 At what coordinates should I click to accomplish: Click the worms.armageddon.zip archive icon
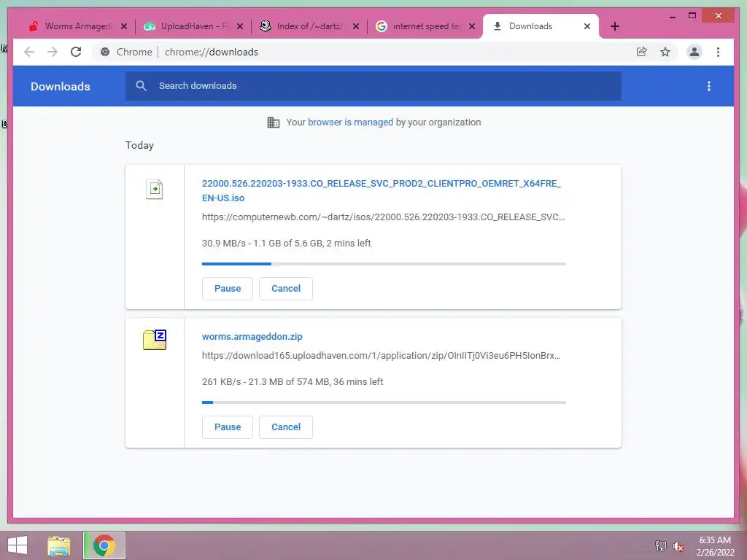tap(155, 340)
